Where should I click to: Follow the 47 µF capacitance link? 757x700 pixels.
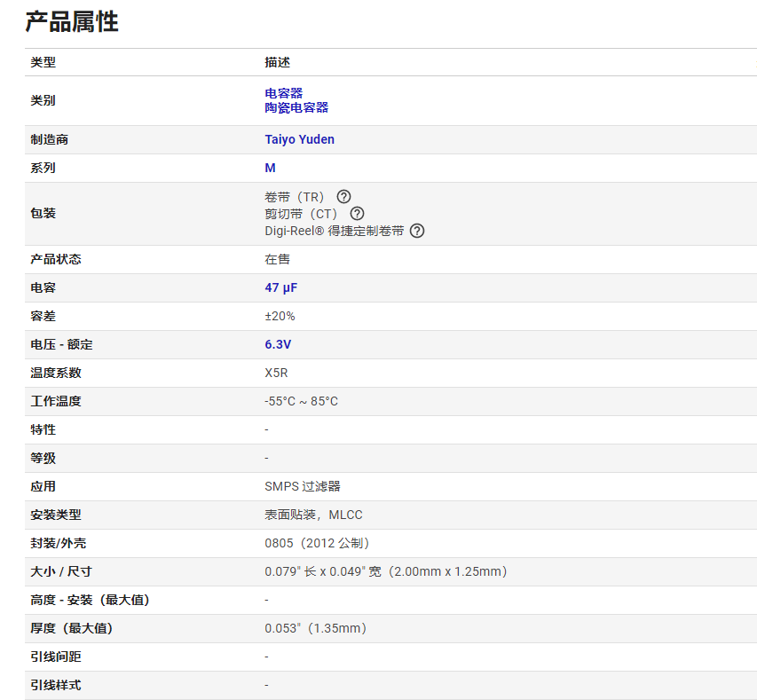click(x=281, y=287)
